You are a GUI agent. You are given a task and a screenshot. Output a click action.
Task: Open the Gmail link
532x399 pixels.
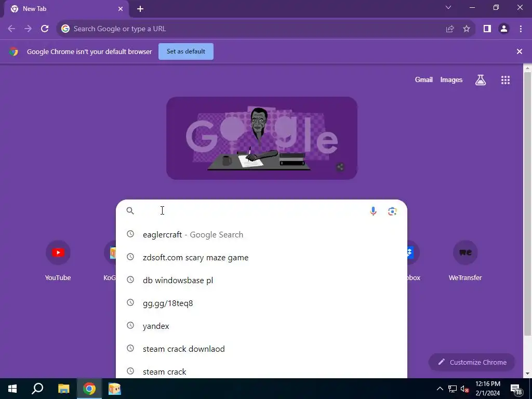click(423, 79)
